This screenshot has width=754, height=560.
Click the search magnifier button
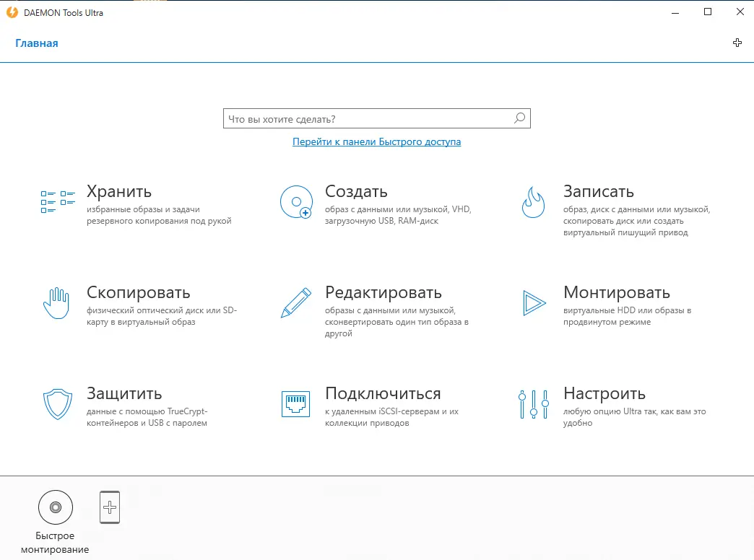[x=519, y=118]
